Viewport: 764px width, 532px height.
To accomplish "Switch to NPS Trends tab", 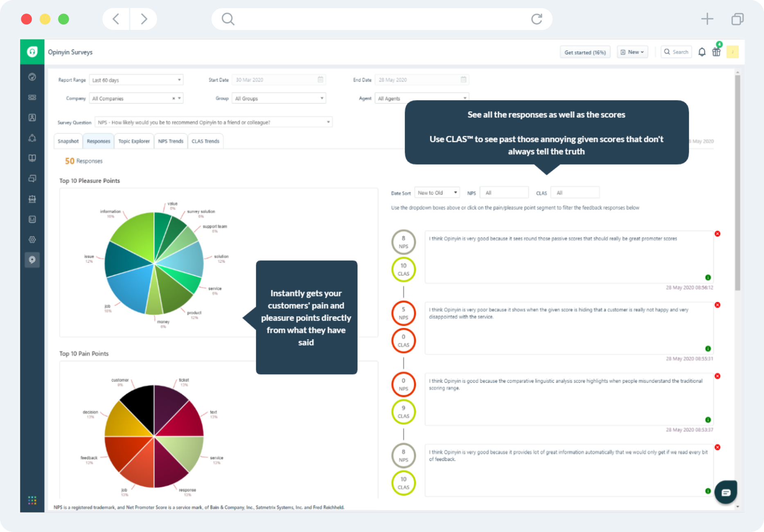I will (171, 141).
